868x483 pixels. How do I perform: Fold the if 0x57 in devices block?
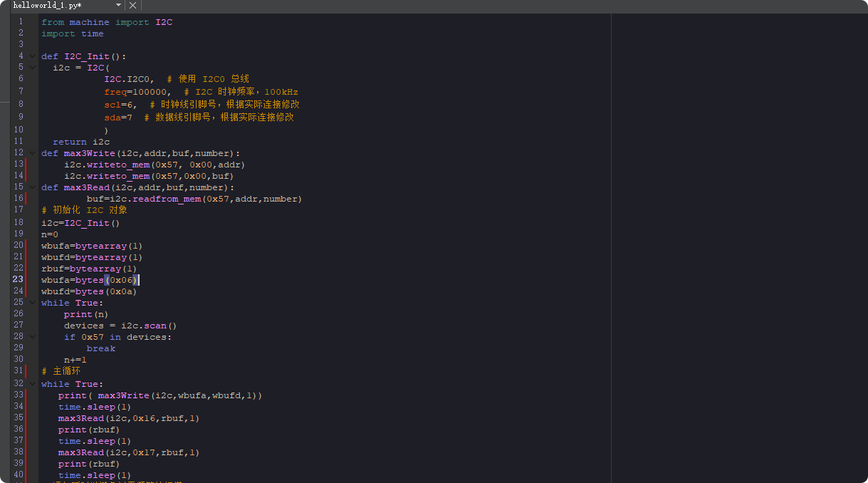click(x=32, y=337)
